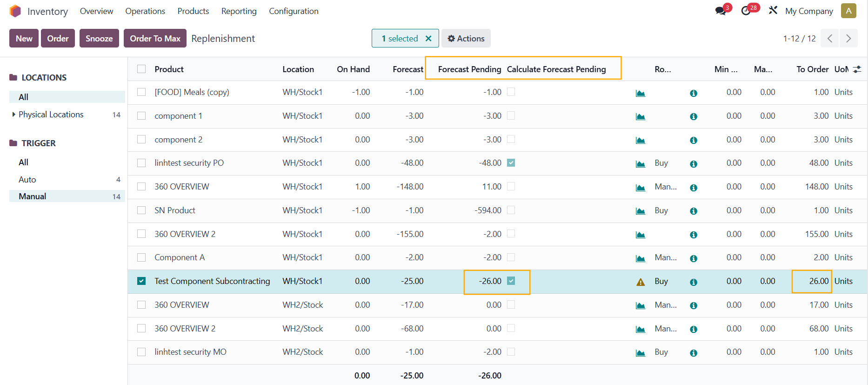Screen dimensions: 868x385
Task: Show forecast graph for linhtest security MO
Action: point(640,353)
